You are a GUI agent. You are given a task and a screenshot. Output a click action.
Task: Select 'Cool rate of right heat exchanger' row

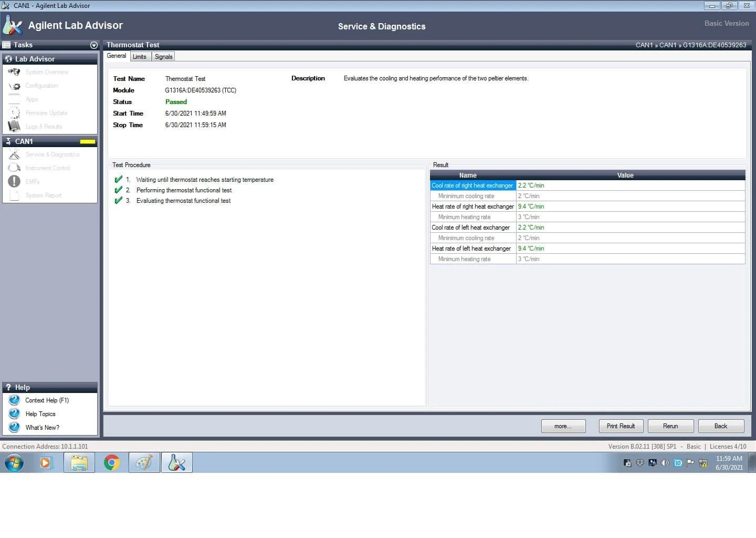[x=587, y=185]
